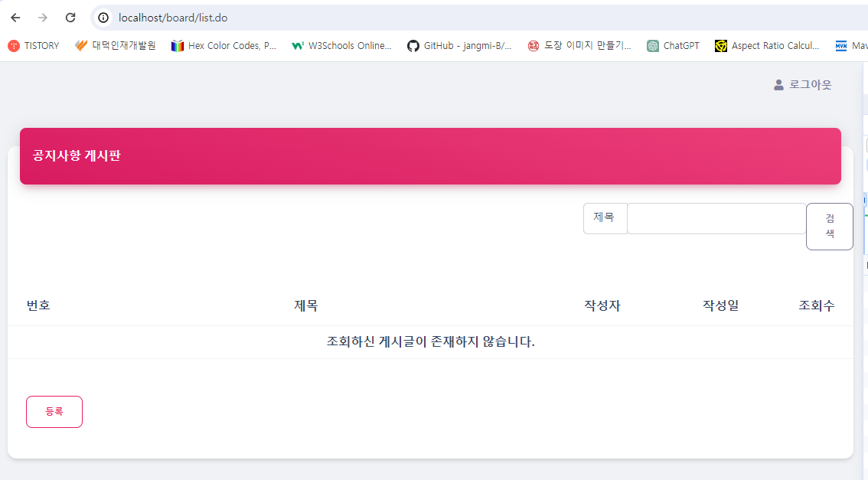Click the ChatGPT bookmark favicon
This screenshot has width=868, height=480.
click(653, 46)
